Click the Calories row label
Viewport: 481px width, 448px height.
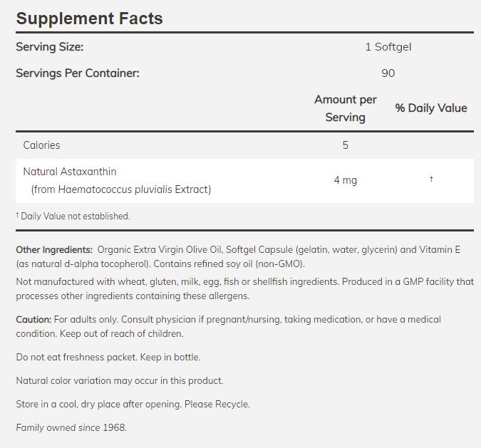[41, 145]
